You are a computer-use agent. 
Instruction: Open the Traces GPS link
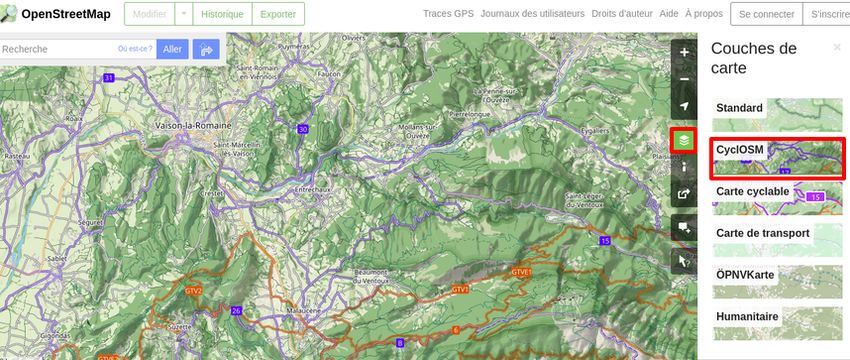(448, 14)
